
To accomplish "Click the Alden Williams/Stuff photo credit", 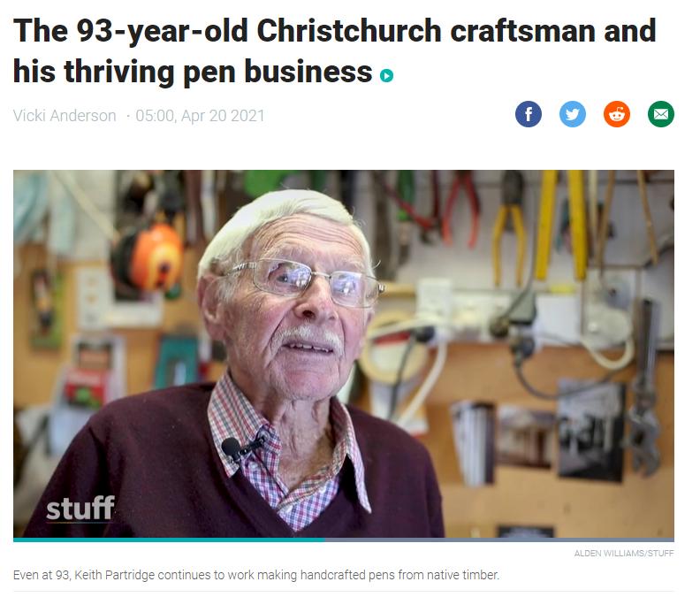I will click(624, 553).
